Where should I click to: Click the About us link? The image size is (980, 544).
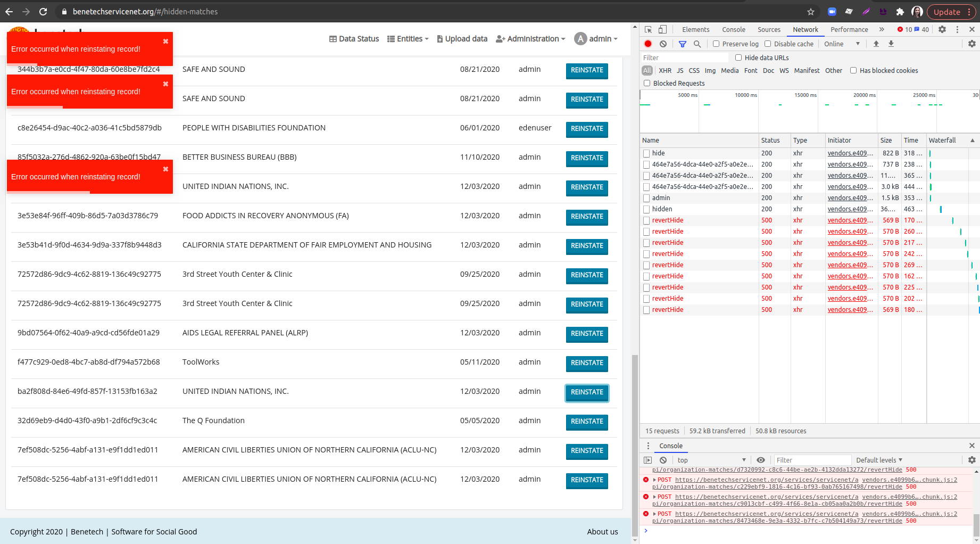602,531
